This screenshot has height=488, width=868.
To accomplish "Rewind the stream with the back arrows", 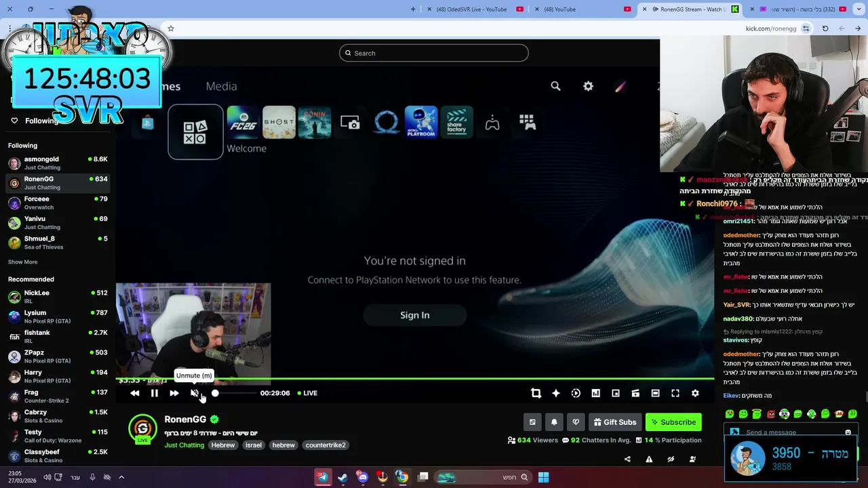I will point(134,393).
